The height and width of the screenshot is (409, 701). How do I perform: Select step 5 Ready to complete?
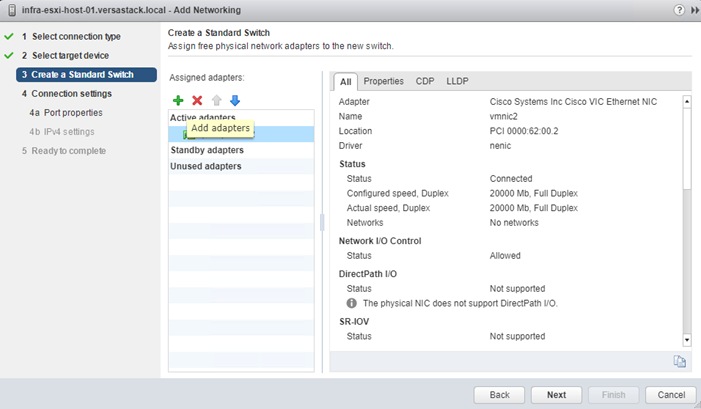pyautogui.click(x=64, y=151)
